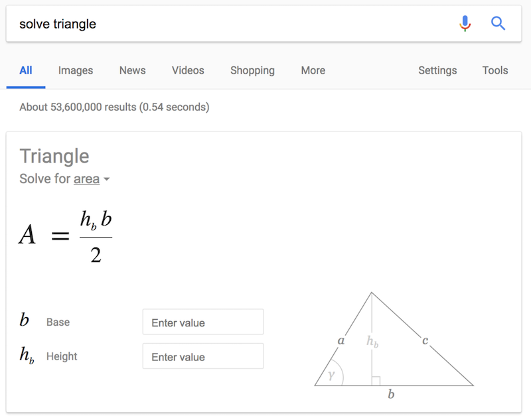Switch to the Videos tab
Image resolution: width=531 pixels, height=420 pixels.
[x=188, y=70]
